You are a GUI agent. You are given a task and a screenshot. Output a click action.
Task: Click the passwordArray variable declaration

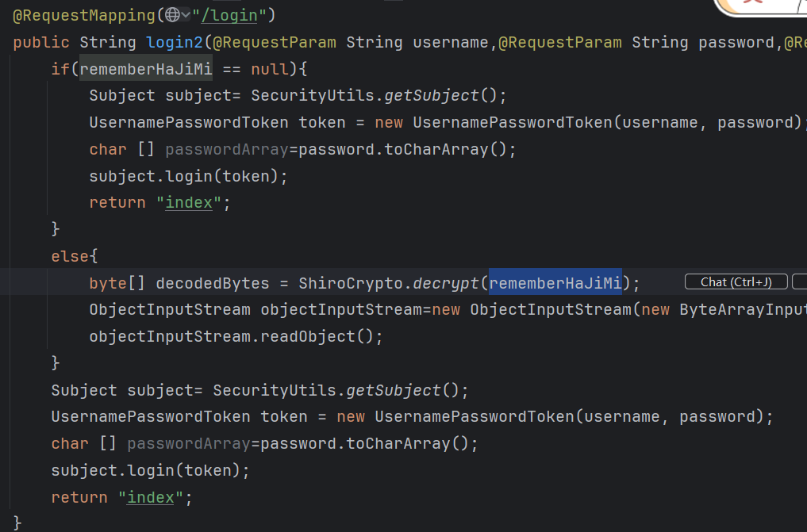click(x=227, y=148)
